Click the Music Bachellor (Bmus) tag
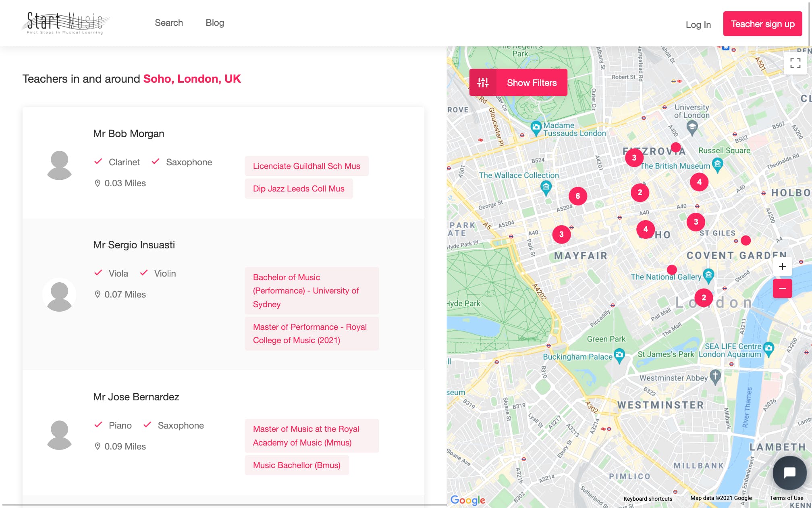This screenshot has height=508, width=812. [297, 465]
